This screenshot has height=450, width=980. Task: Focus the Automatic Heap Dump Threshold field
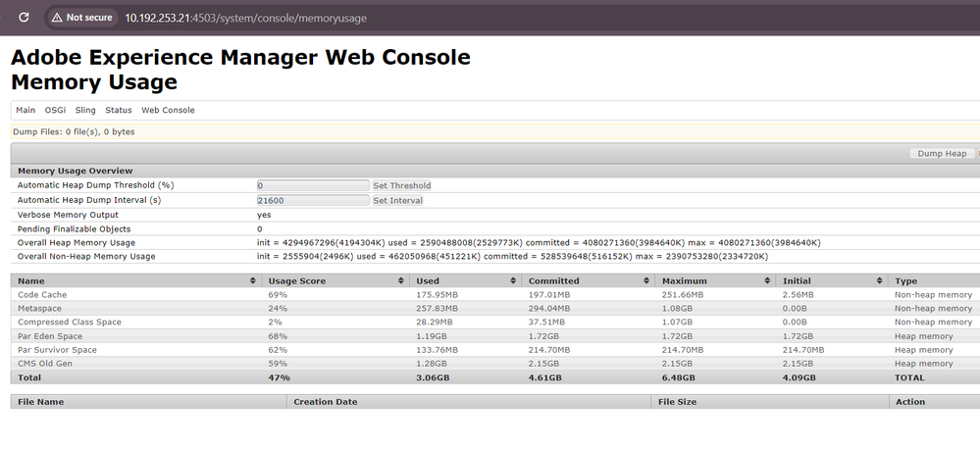click(x=312, y=185)
